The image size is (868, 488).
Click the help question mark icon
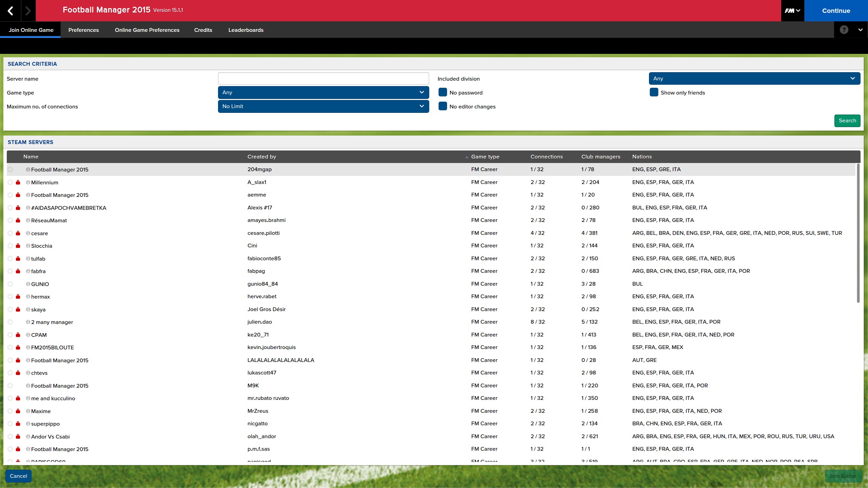pos(844,30)
